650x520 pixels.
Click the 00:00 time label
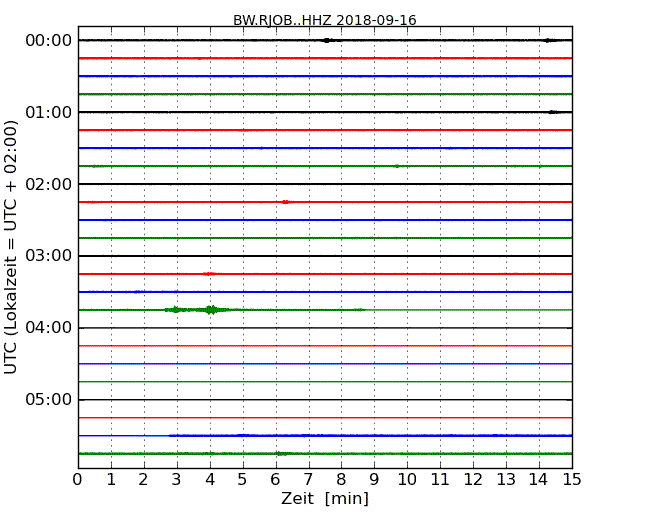[x=49, y=41]
